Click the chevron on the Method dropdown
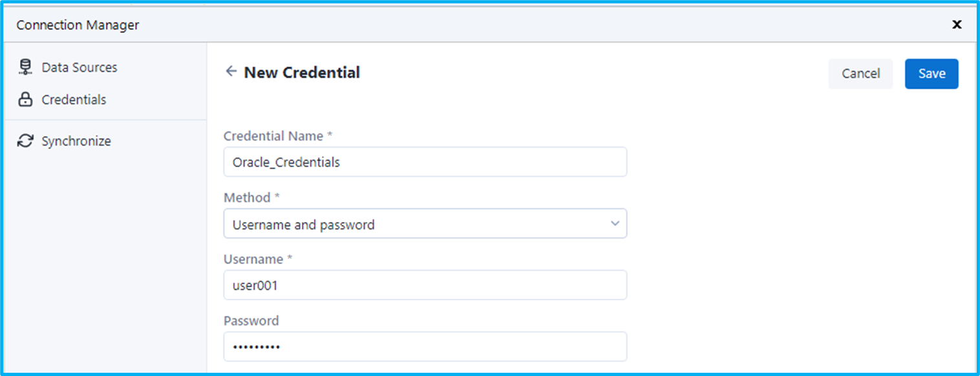Image resolution: width=980 pixels, height=376 pixels. 615,223
